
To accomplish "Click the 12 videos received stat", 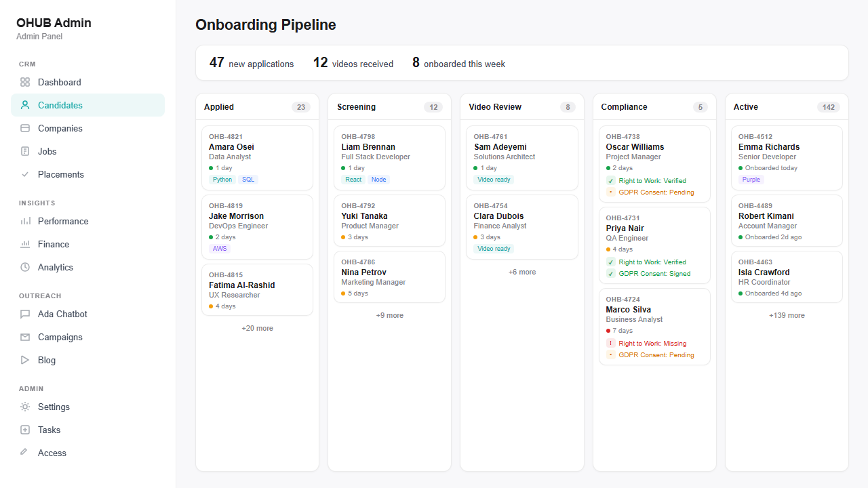I will (x=353, y=63).
